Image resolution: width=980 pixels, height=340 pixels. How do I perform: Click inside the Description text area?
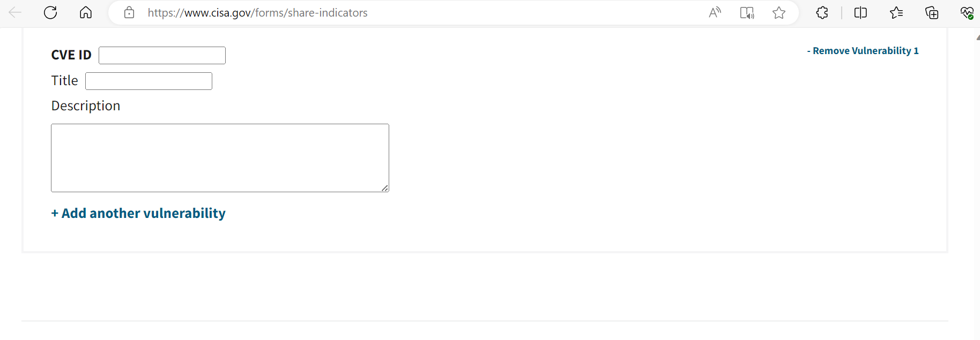pos(220,158)
